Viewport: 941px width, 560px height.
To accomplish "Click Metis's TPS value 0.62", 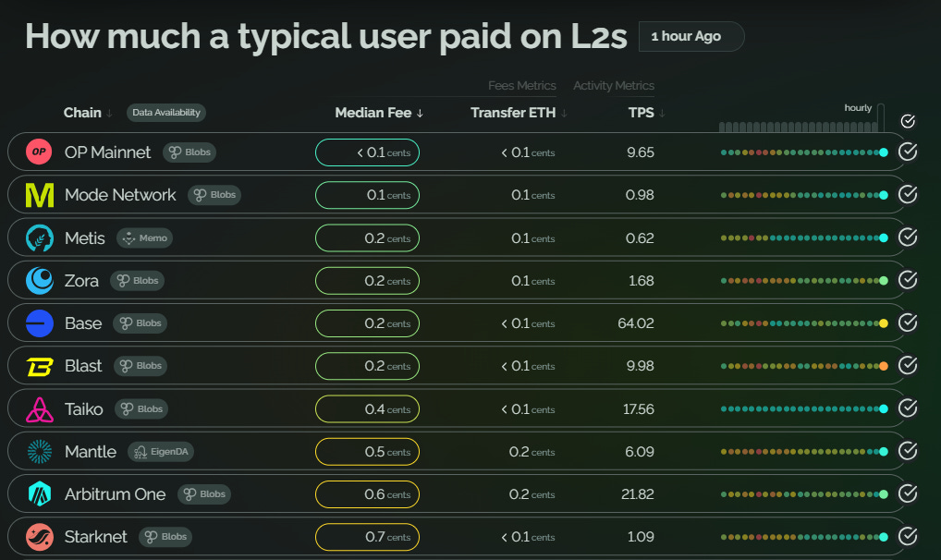I will 640,238.
